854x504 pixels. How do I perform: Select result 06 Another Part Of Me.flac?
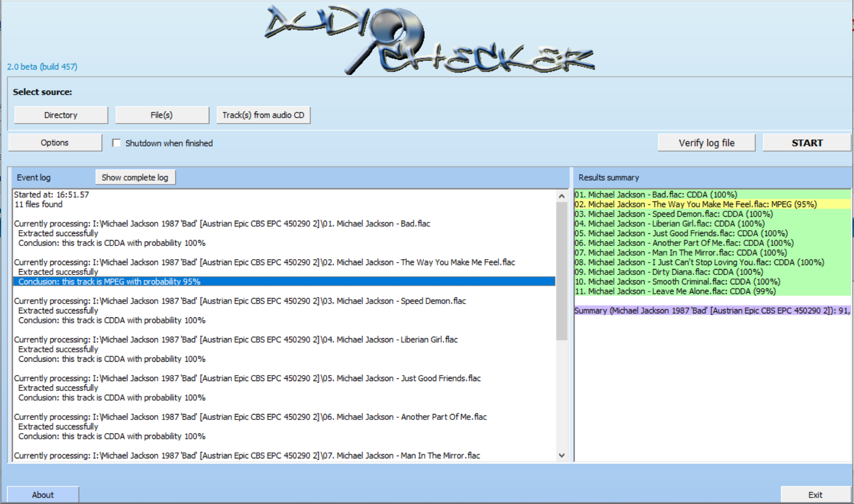[713, 243]
